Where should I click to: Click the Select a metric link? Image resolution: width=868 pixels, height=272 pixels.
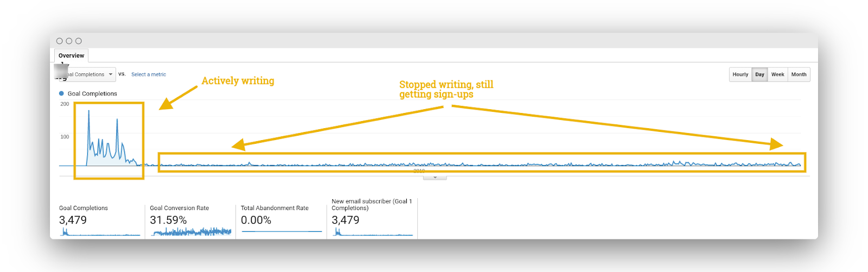click(x=149, y=74)
